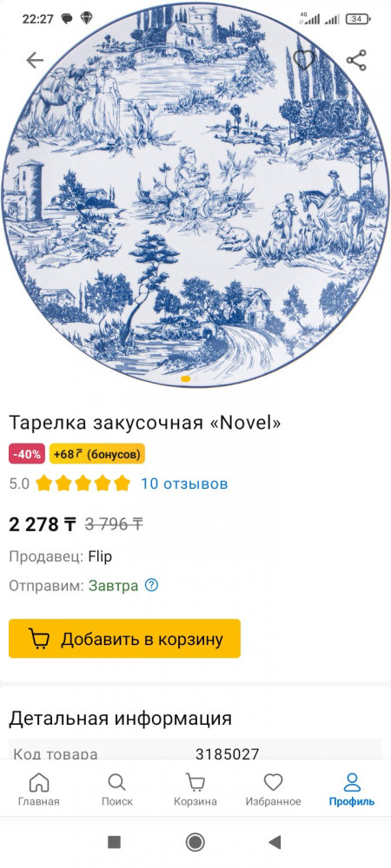The image size is (391, 868).
Task: Tap the +68 бонусов badge
Action: coord(97,454)
